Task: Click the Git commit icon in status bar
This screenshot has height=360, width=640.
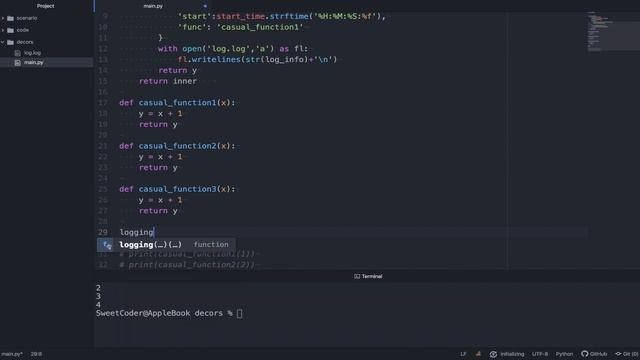Action: (618, 354)
